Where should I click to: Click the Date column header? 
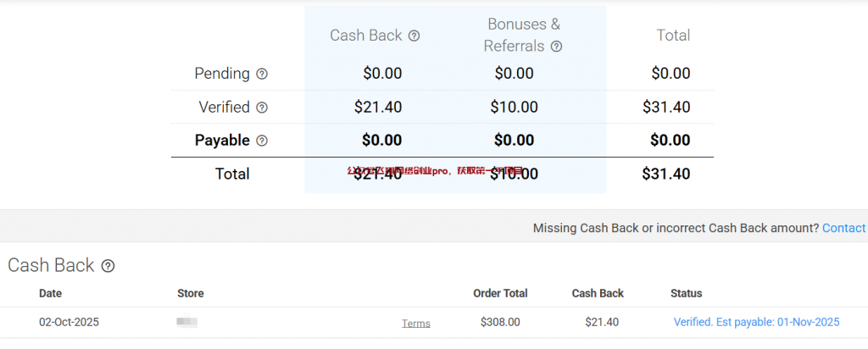point(50,293)
